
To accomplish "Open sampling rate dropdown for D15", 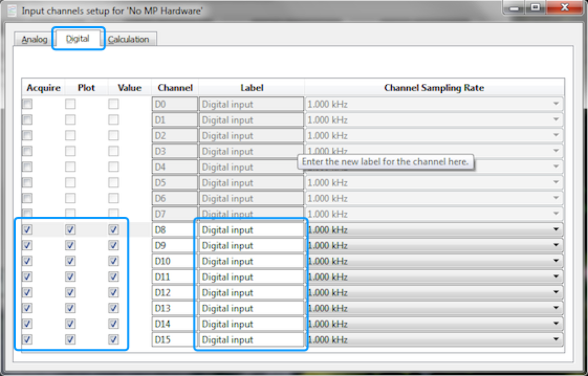I will pyautogui.click(x=556, y=340).
